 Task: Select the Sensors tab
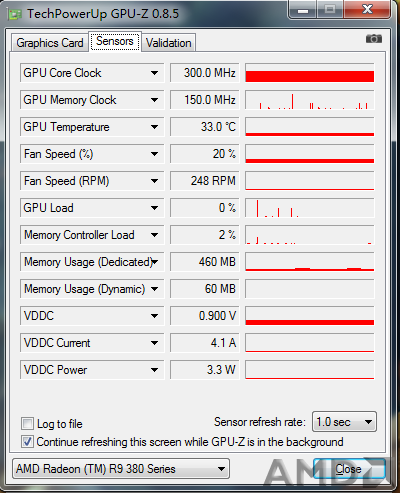[115, 41]
